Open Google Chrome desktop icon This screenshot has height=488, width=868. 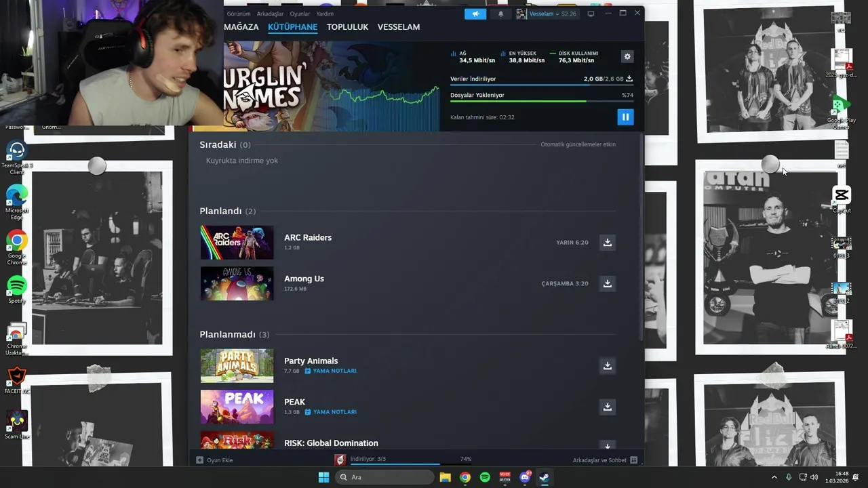tap(17, 247)
